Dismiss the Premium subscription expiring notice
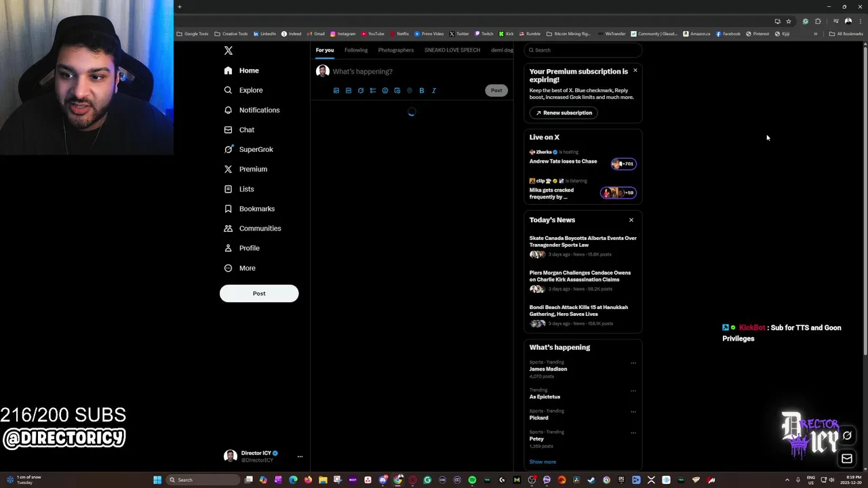 635,70
